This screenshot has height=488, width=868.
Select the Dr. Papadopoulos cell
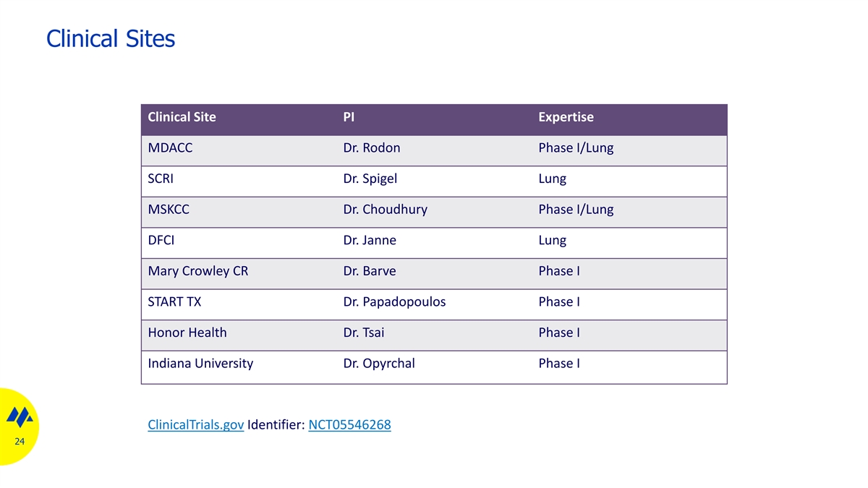[x=394, y=301]
